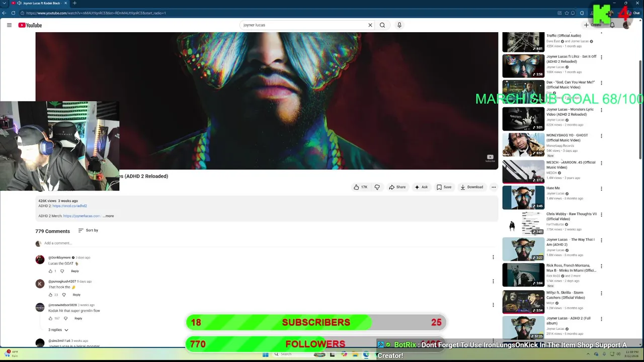644x362 pixels.
Task: Open the Windows Start menu
Action: pos(265,354)
